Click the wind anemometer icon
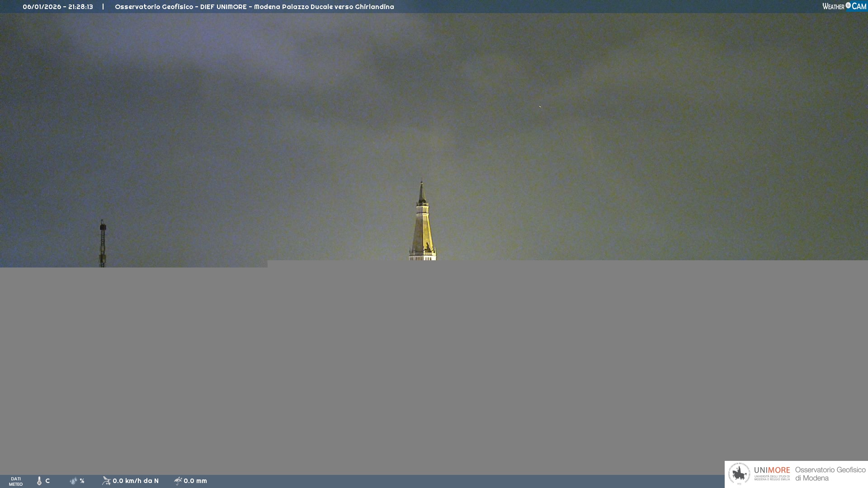This screenshot has height=488, width=868. click(x=106, y=481)
